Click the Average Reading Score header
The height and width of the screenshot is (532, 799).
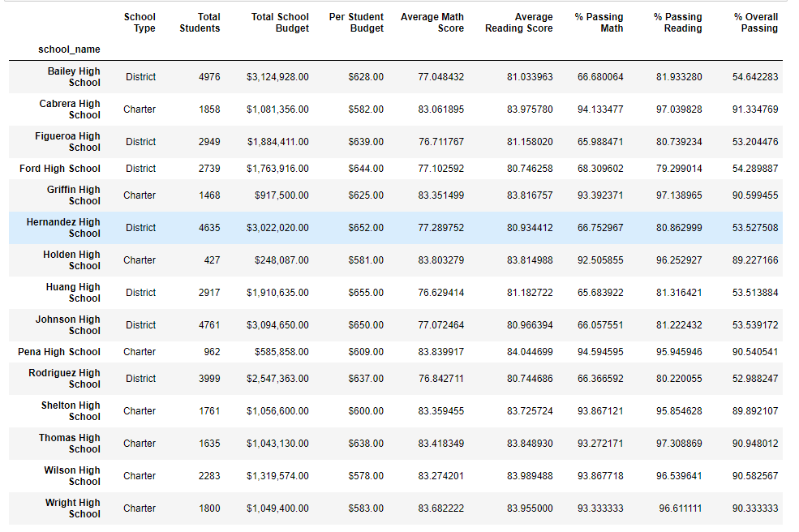tap(518, 23)
